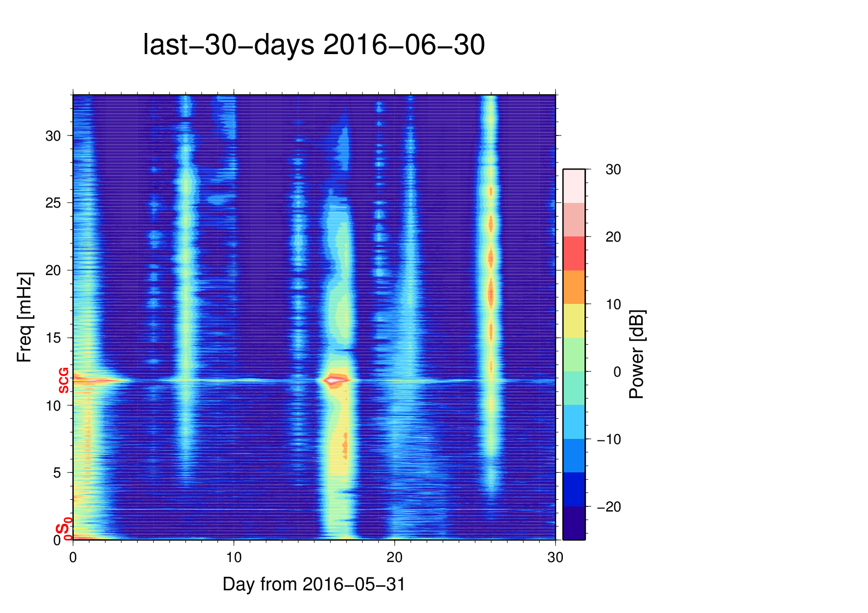This screenshot has width=868, height=613.
Task: Click the plot title 'last-30-days 2016-06-30'
Action: (x=313, y=45)
